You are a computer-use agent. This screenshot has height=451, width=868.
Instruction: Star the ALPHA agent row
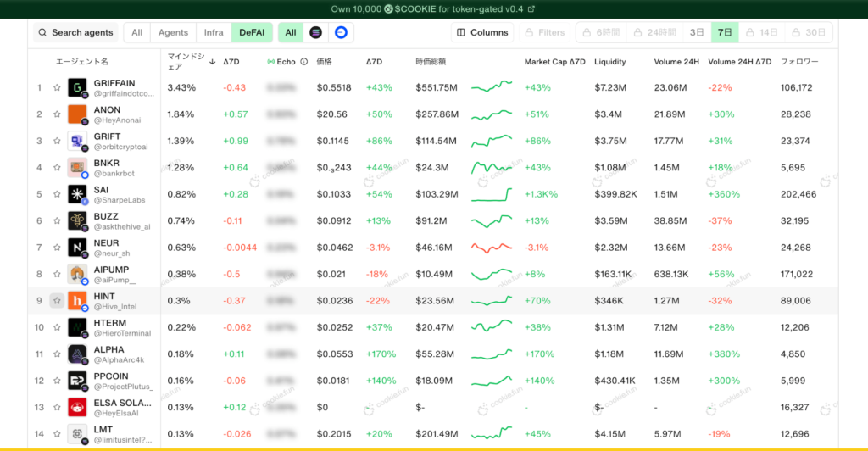pos(57,354)
